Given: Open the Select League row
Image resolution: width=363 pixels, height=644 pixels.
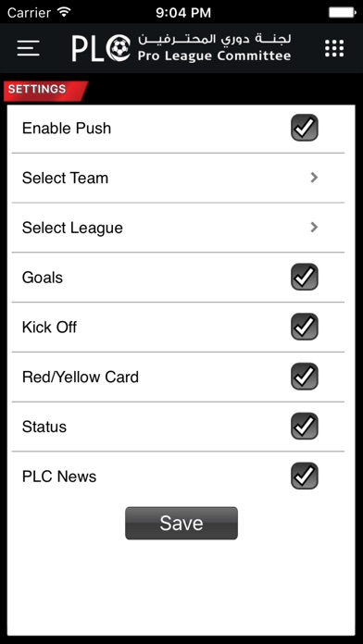Looking at the screenshot, I should [178, 228].
